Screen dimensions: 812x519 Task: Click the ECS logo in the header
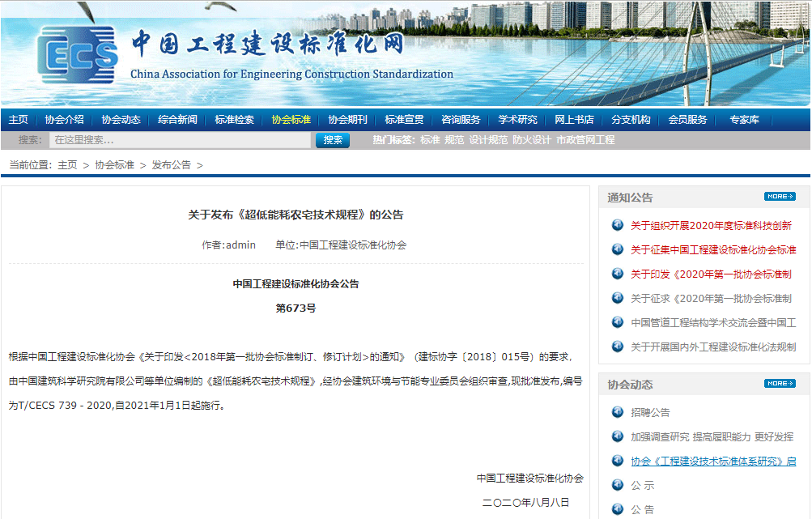click(x=78, y=55)
